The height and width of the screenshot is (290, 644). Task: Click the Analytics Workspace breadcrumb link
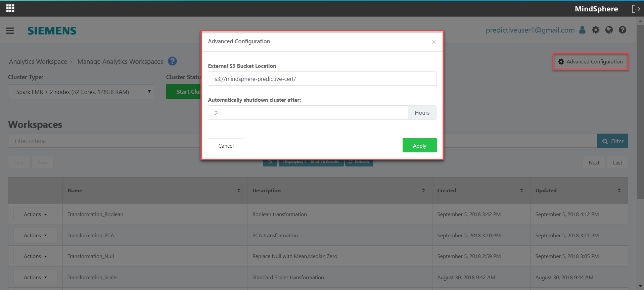point(38,61)
